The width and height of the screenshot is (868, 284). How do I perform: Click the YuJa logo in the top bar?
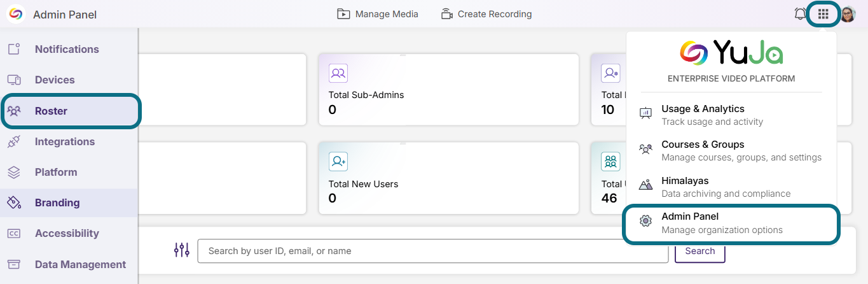point(15,14)
